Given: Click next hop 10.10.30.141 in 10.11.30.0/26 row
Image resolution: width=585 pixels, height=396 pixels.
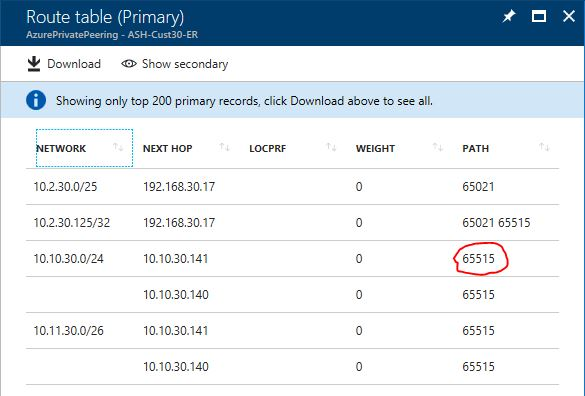Looking at the screenshot, I should pos(176,331).
